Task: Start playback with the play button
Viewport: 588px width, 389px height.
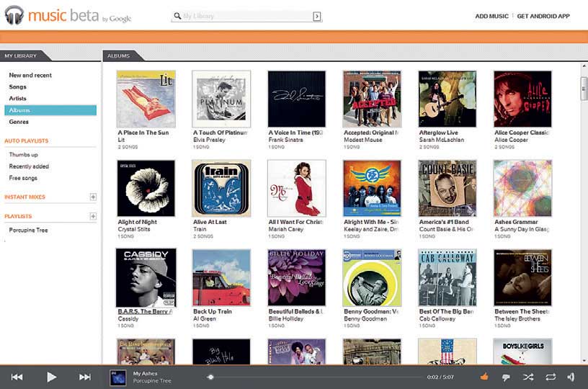Action: click(x=51, y=377)
